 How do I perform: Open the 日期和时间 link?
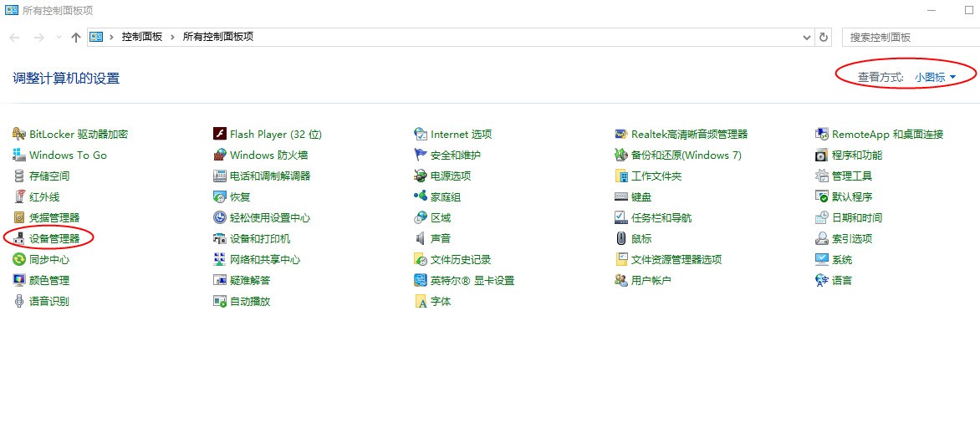857,217
